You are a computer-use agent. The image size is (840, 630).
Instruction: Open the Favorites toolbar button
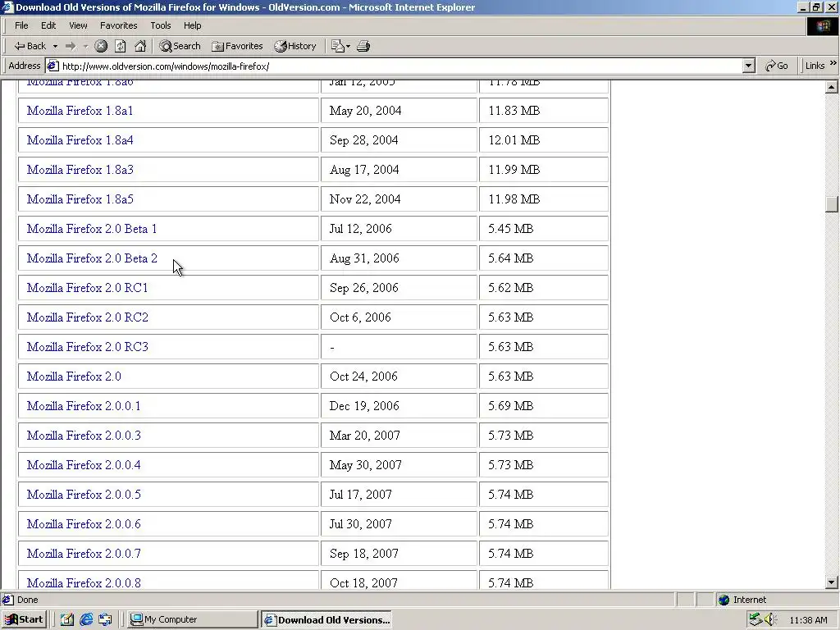pos(237,46)
